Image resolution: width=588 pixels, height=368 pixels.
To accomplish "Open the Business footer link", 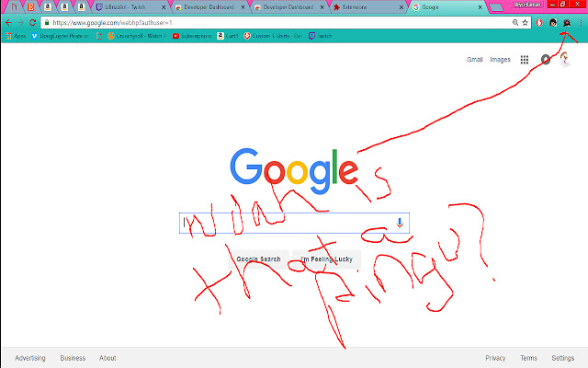I will pos(73,358).
